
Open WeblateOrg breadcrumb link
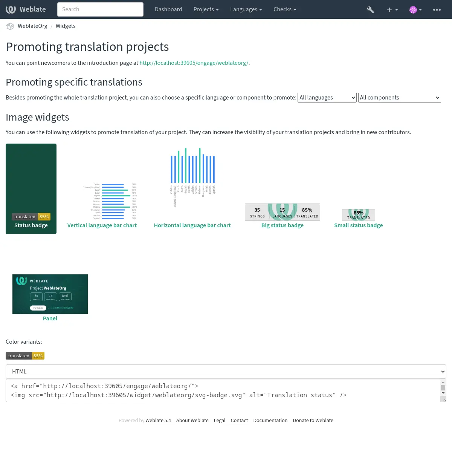[32, 26]
